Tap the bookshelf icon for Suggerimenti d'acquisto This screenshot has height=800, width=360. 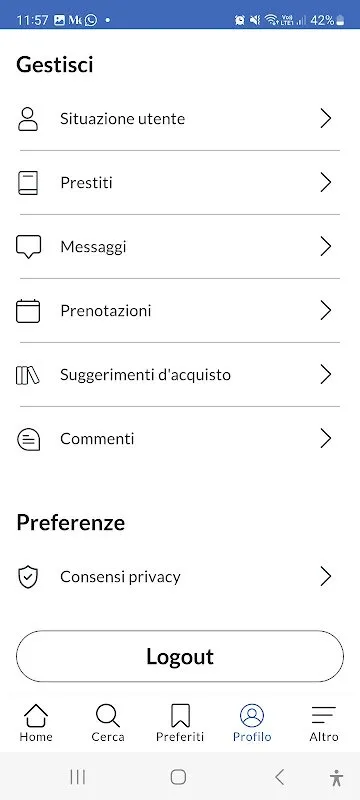[x=28, y=375]
